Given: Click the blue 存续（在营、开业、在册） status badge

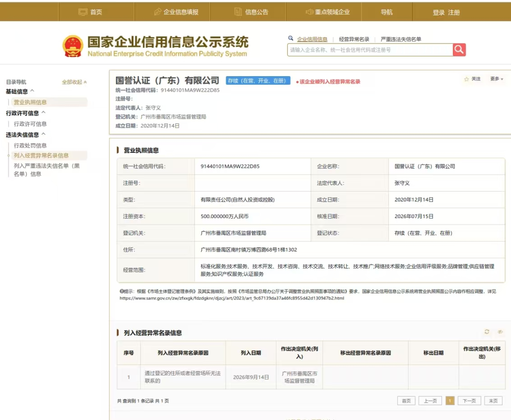Looking at the screenshot, I should pyautogui.click(x=258, y=80).
